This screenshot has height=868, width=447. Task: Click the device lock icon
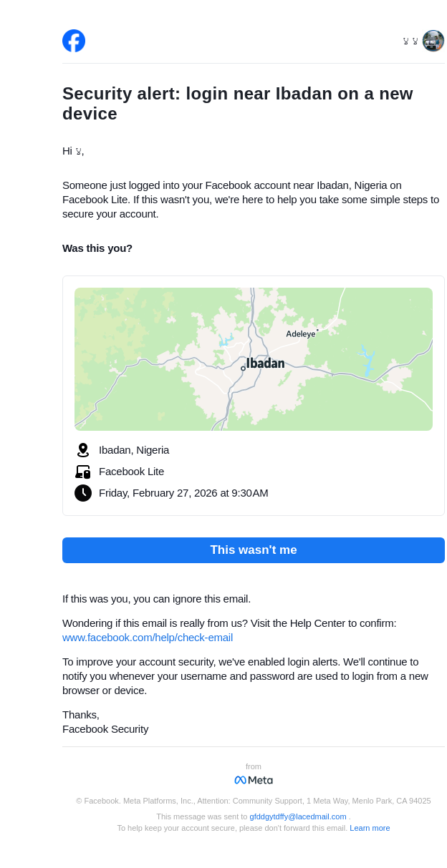pyautogui.click(x=83, y=472)
